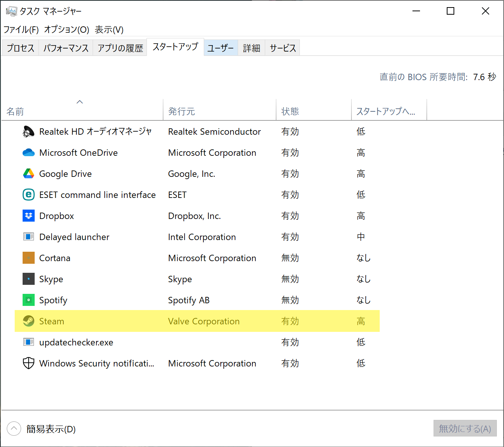Switch to the アプリの履歴 tab

120,48
